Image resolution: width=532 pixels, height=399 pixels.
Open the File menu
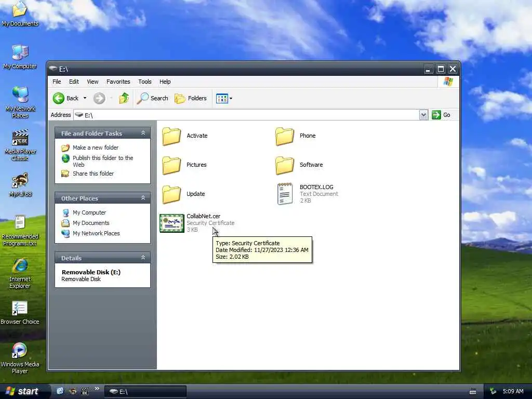(x=57, y=82)
